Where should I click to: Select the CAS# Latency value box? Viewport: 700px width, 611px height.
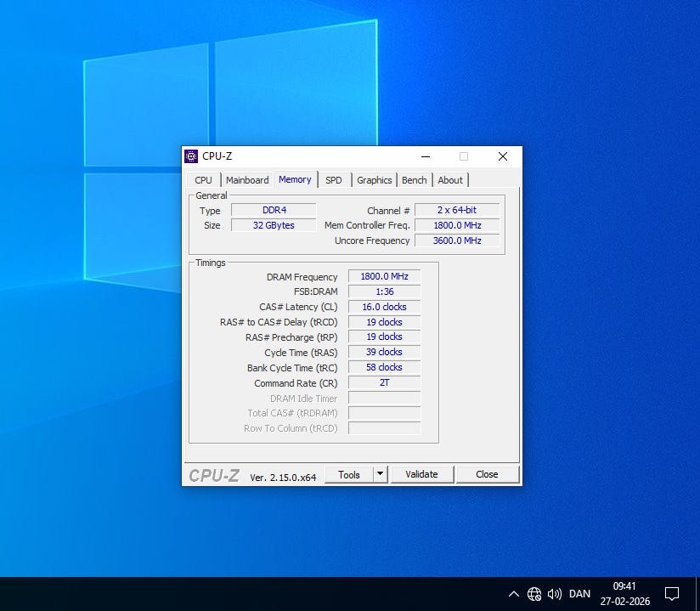click(x=384, y=307)
